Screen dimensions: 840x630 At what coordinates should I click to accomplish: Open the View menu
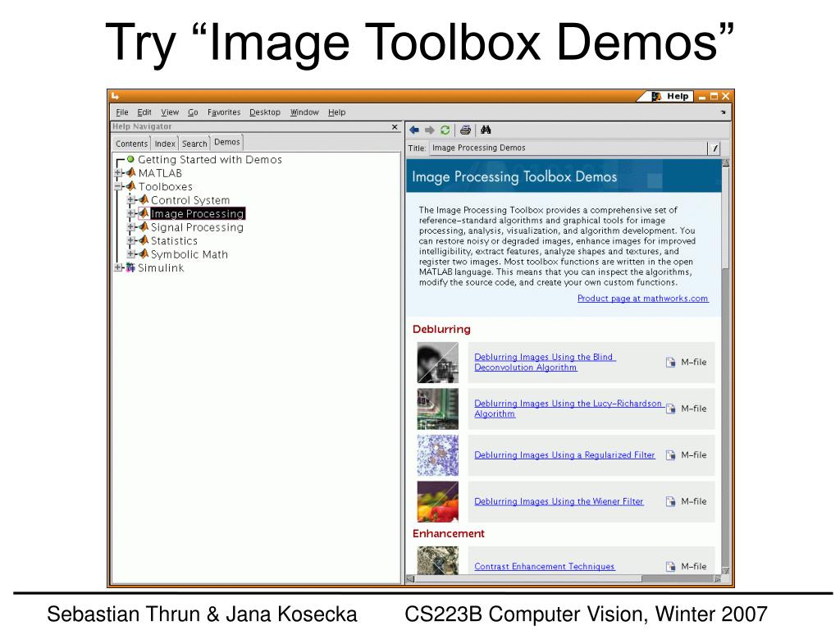point(170,112)
